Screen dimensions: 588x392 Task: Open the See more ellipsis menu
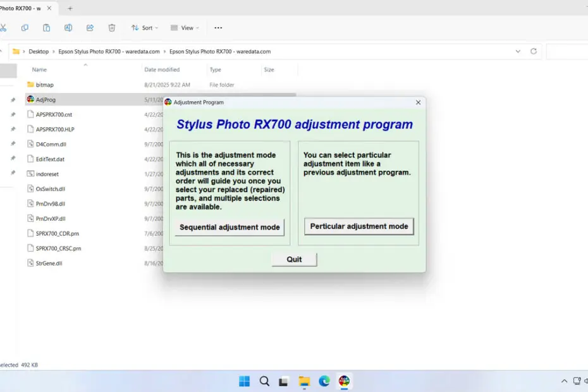tap(218, 28)
